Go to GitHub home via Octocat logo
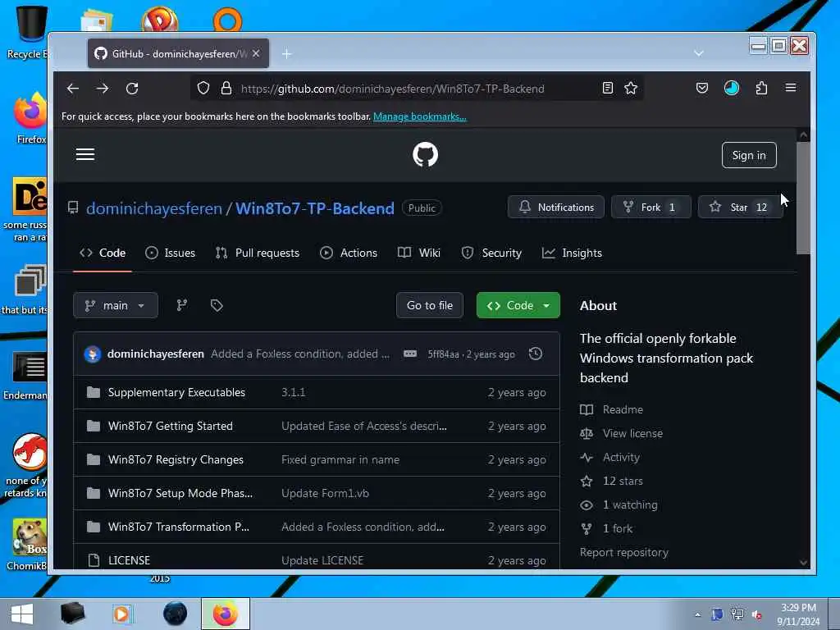The width and height of the screenshot is (840, 630). click(x=426, y=155)
